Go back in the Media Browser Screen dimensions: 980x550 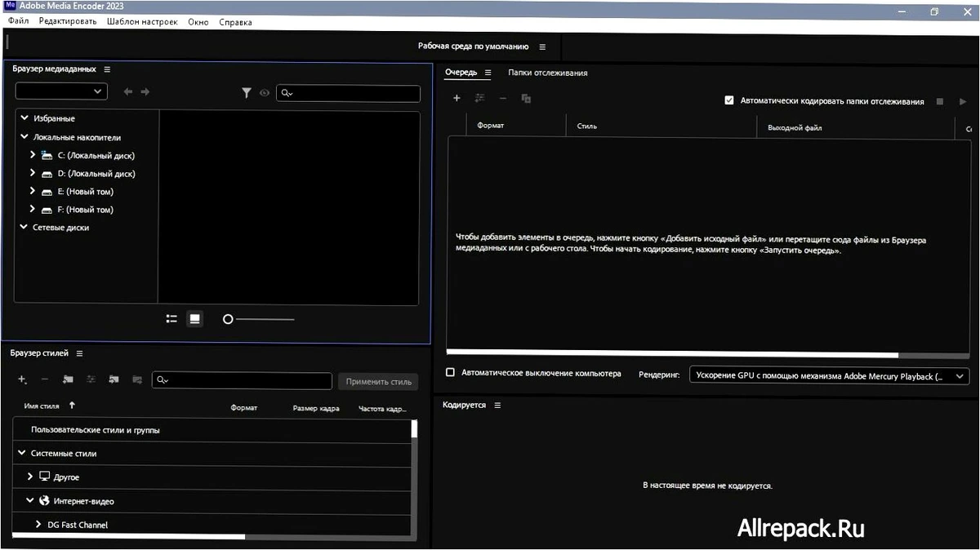pos(127,92)
